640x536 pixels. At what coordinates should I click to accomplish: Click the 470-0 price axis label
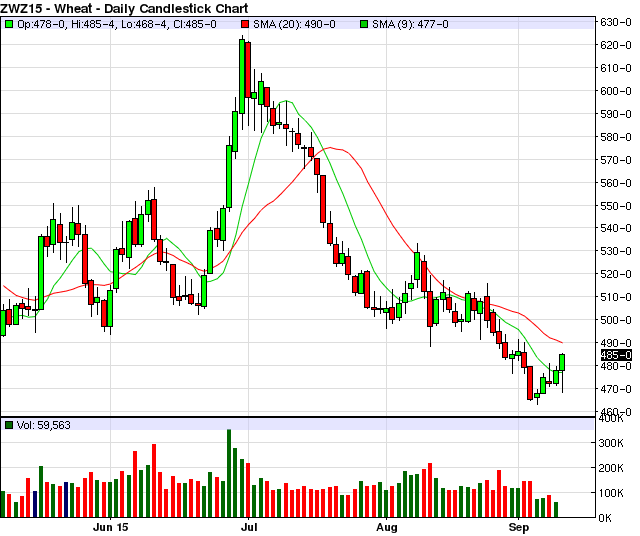click(x=616, y=389)
